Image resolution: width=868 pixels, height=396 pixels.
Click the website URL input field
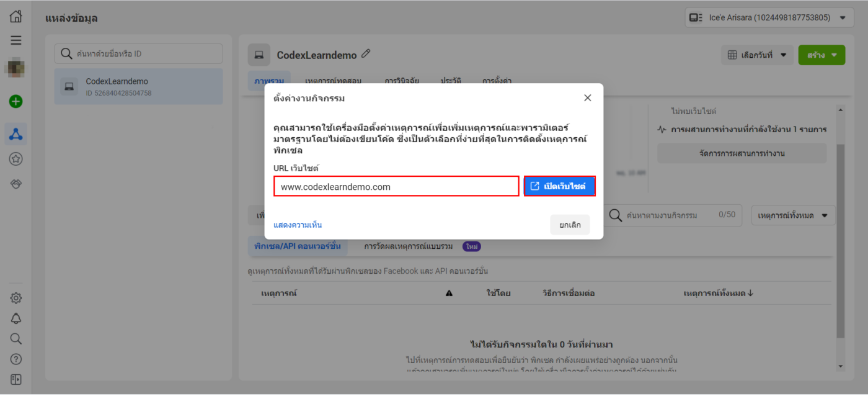pyautogui.click(x=396, y=186)
